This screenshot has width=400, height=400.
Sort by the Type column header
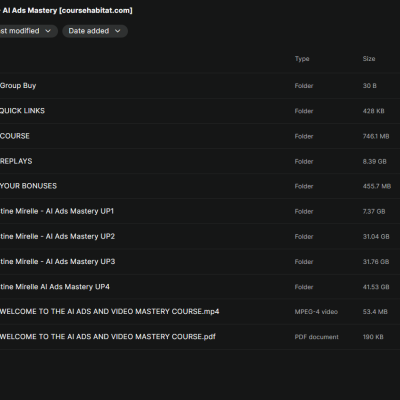[x=302, y=59]
